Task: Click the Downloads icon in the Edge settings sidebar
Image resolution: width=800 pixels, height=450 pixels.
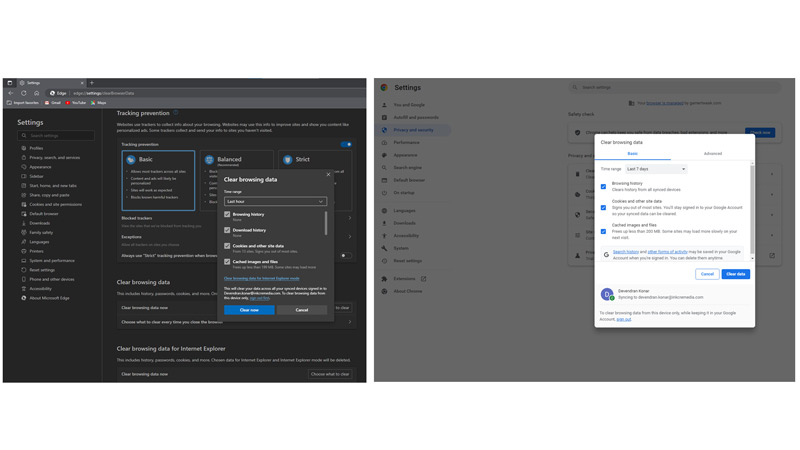Action: click(23, 223)
